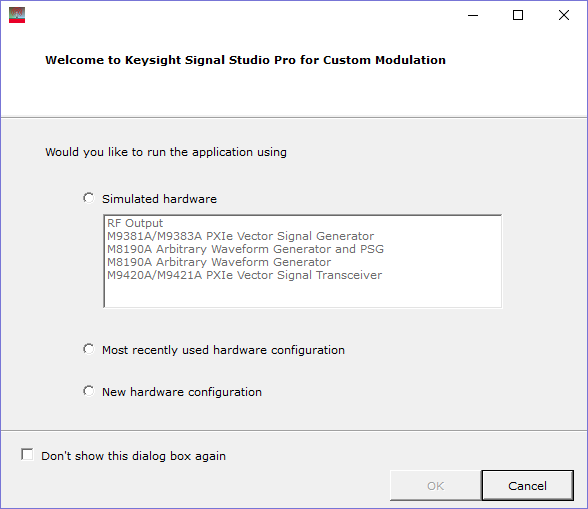Click the Welcome to Keysight Signal Studio heading
The height and width of the screenshot is (509, 588).
coord(245,60)
